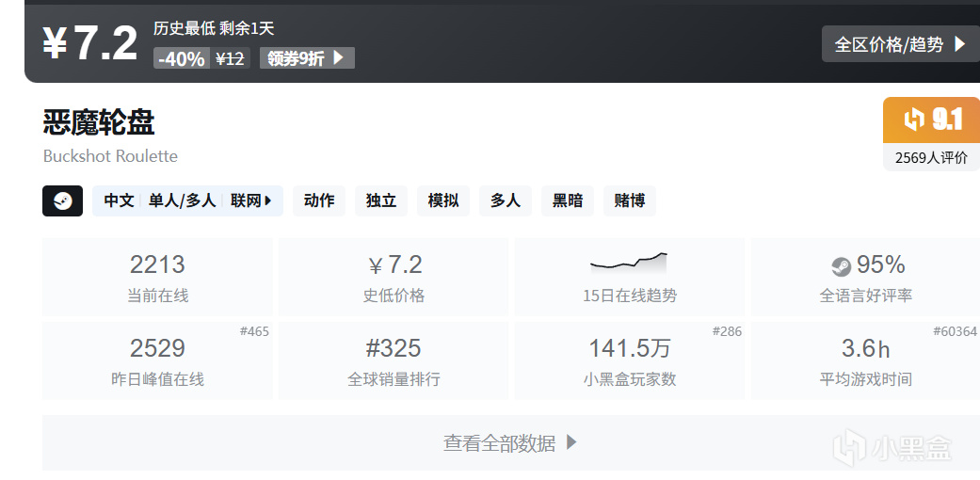Click the Xiaoheihe 9.1 score badge
980x480 pixels.
coord(931,120)
